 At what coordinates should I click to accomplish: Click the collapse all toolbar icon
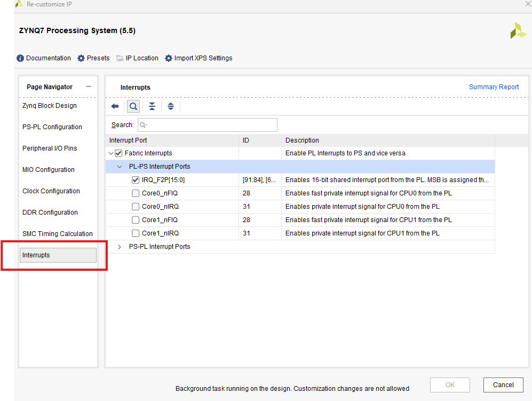pyautogui.click(x=152, y=106)
